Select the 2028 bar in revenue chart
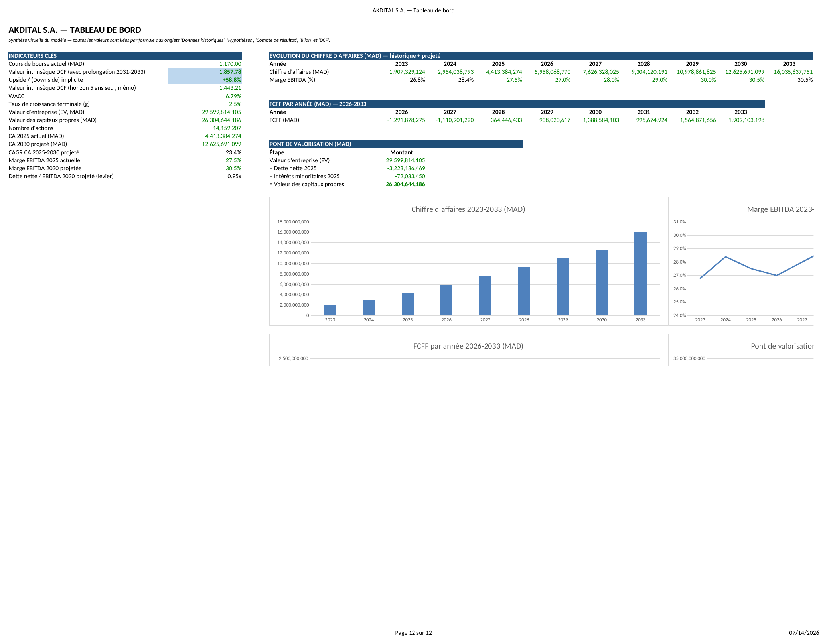This screenshot has width=827, height=644. click(x=524, y=291)
